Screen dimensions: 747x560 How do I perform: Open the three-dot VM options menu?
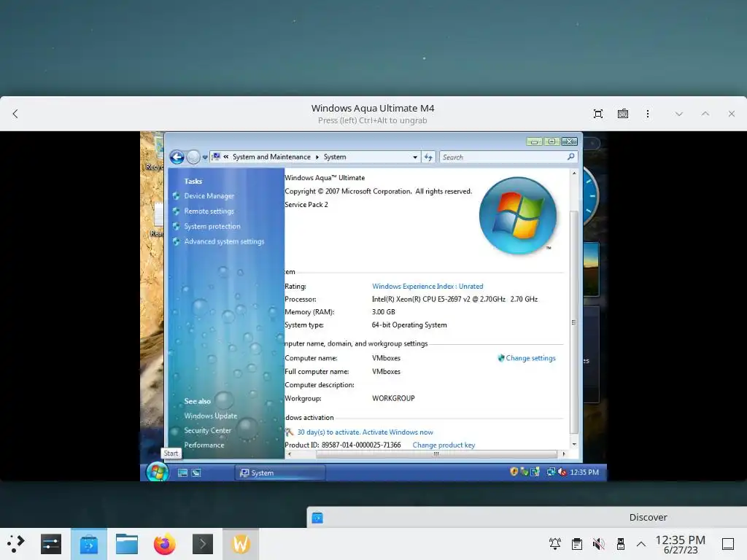(648, 114)
